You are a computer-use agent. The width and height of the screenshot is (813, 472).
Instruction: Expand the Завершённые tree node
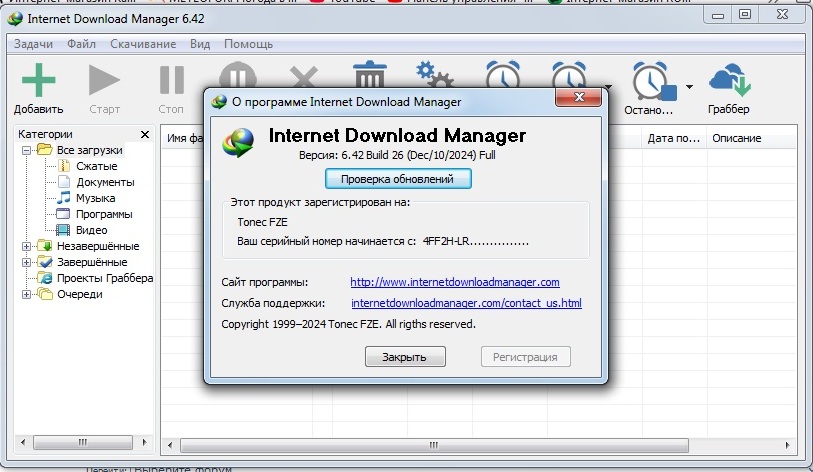pos(26,262)
